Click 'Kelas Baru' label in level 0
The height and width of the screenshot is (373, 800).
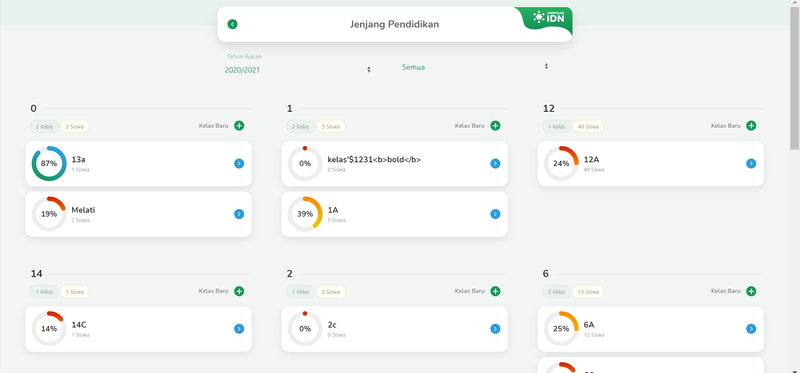213,126
